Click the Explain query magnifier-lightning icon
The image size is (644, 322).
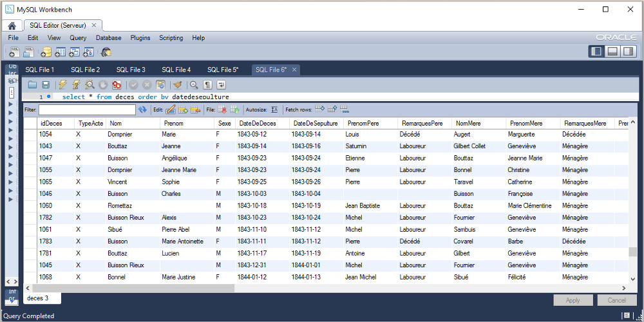(x=90, y=84)
